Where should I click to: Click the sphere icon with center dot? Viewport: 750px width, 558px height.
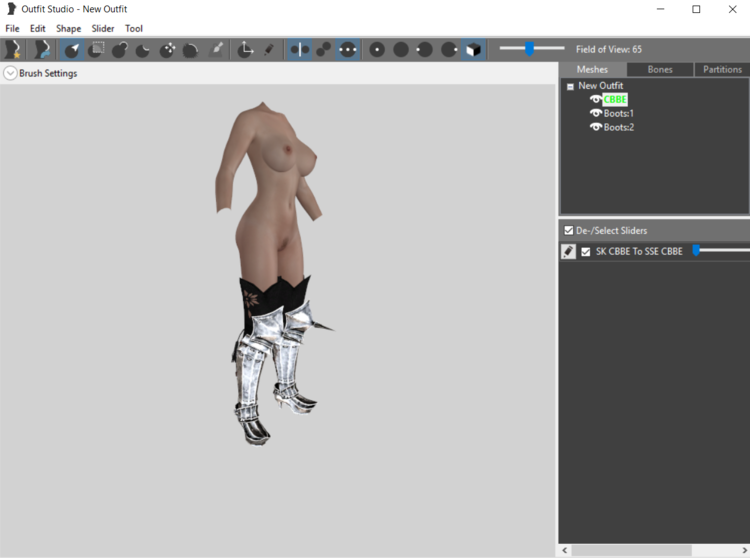[377, 49]
